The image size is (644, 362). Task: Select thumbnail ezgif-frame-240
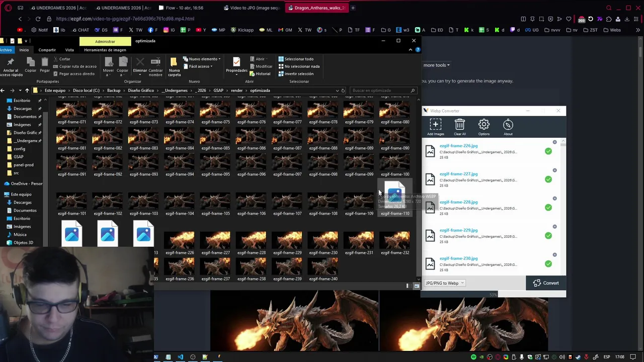323,269
